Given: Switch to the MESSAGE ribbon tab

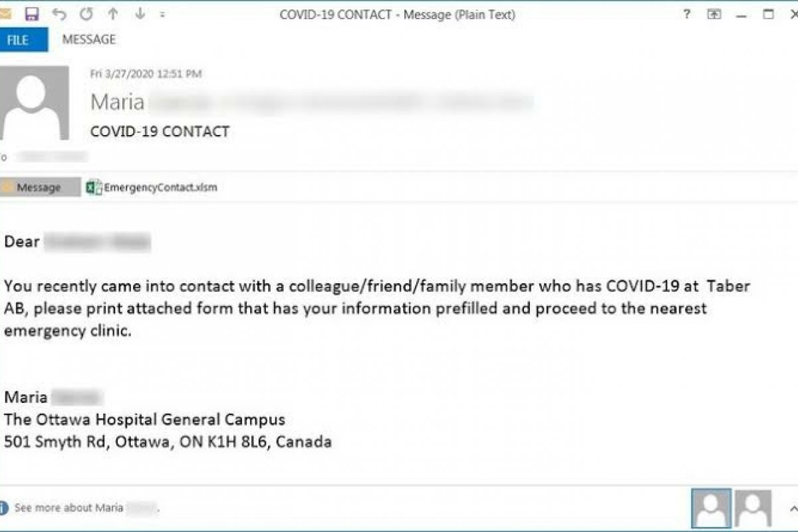Looking at the screenshot, I should tap(89, 40).
